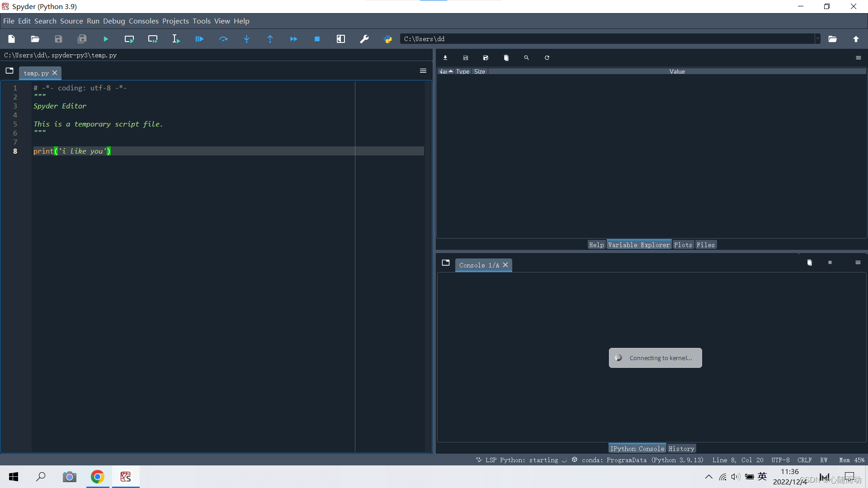The height and width of the screenshot is (488, 868).
Task: Click the Stop debugging square icon
Action: click(x=317, y=39)
